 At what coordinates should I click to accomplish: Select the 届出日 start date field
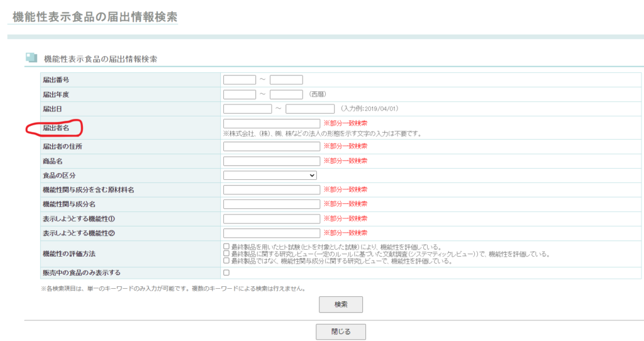247,109
